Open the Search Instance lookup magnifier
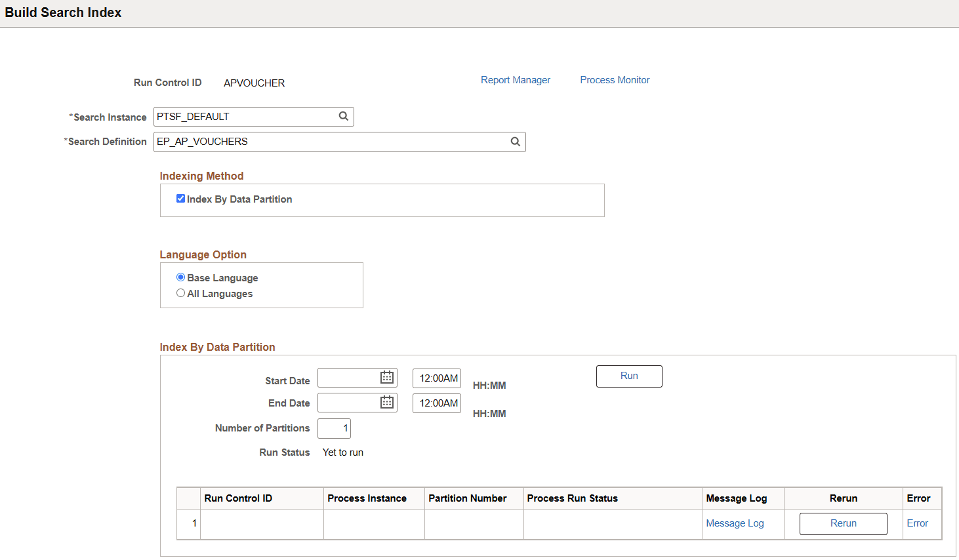959x560 pixels. coord(344,116)
